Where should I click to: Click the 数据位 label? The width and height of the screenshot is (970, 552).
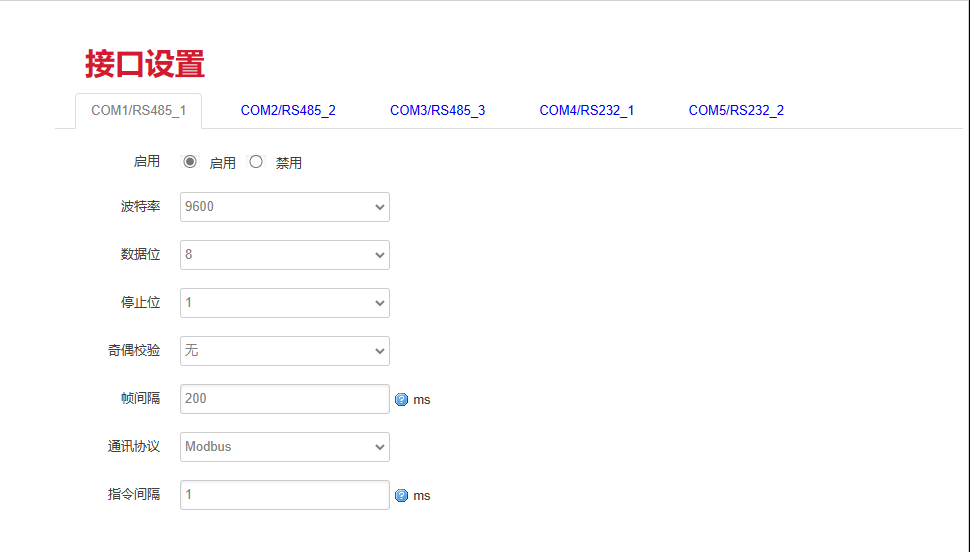click(x=140, y=254)
